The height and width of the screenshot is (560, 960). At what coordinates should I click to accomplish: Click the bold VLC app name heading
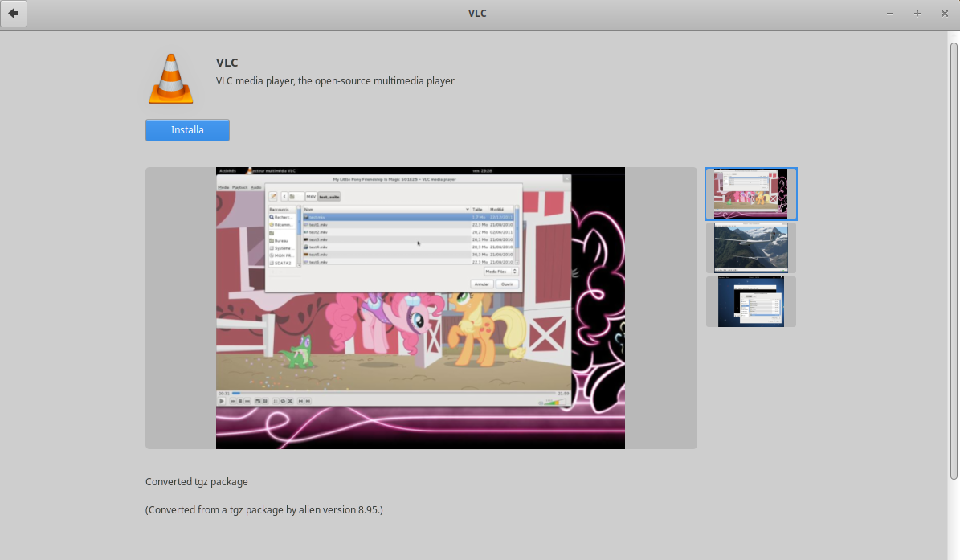pos(227,63)
